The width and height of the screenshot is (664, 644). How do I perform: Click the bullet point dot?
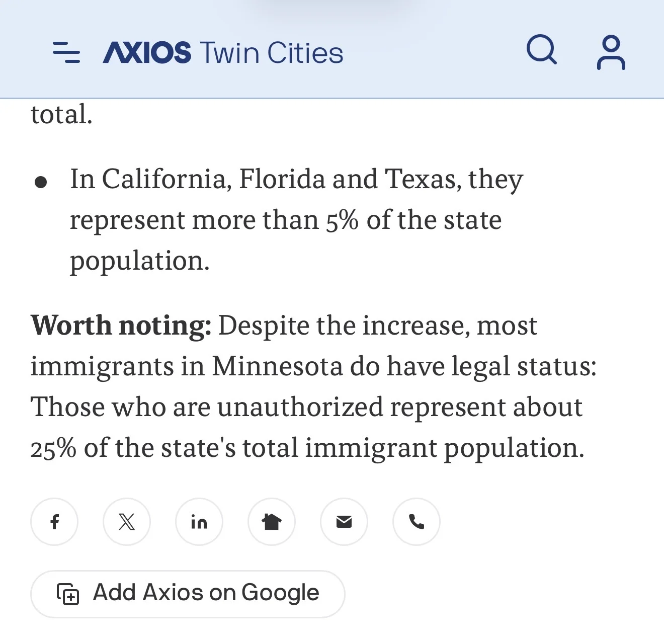(x=41, y=182)
